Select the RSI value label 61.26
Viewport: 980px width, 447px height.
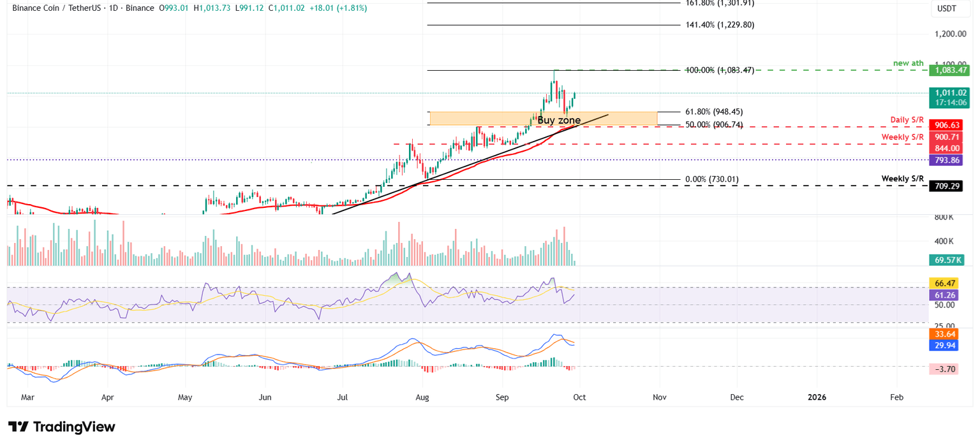coord(944,295)
